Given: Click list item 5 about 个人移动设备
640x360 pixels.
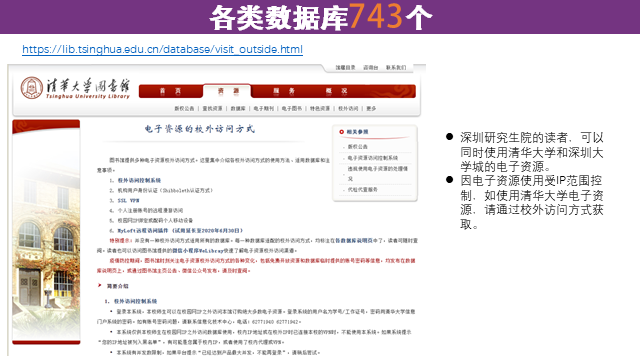Looking at the screenshot, I should [x=155, y=220].
